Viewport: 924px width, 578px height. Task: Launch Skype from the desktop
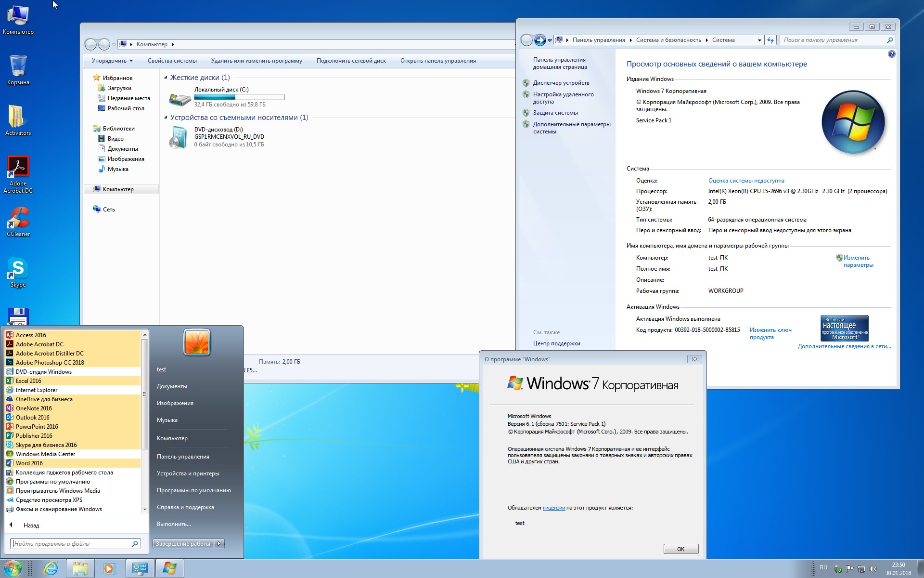(x=18, y=269)
